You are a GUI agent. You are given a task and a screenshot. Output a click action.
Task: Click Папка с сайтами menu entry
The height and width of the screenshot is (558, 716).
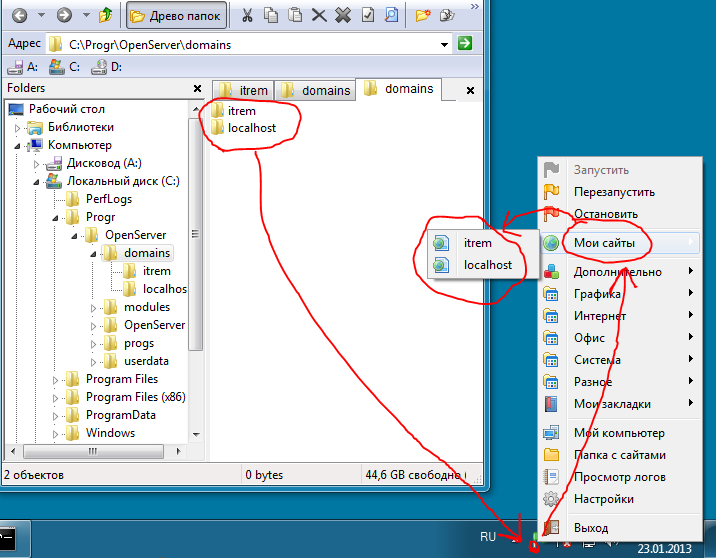click(620, 454)
